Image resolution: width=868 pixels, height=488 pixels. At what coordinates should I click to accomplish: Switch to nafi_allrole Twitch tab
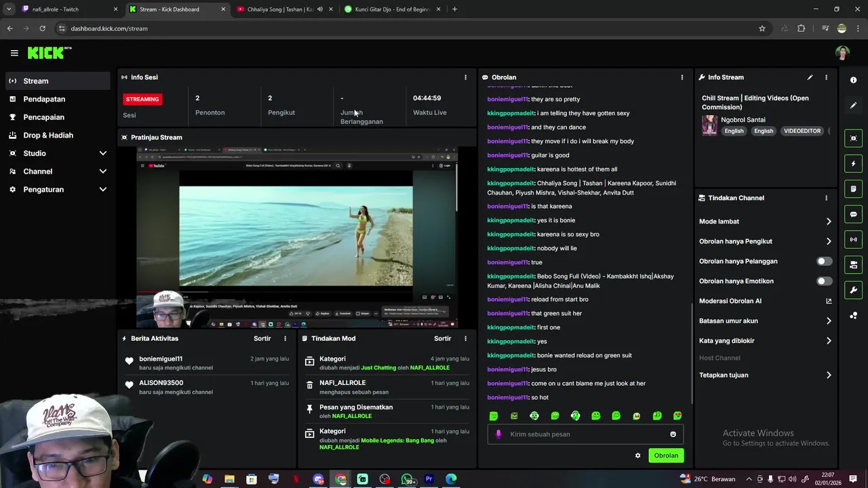point(70,9)
